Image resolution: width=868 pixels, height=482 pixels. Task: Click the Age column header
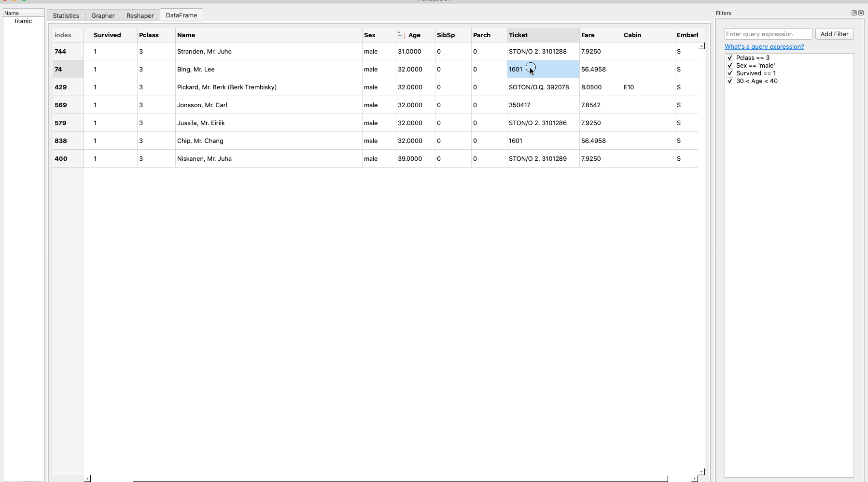point(416,35)
